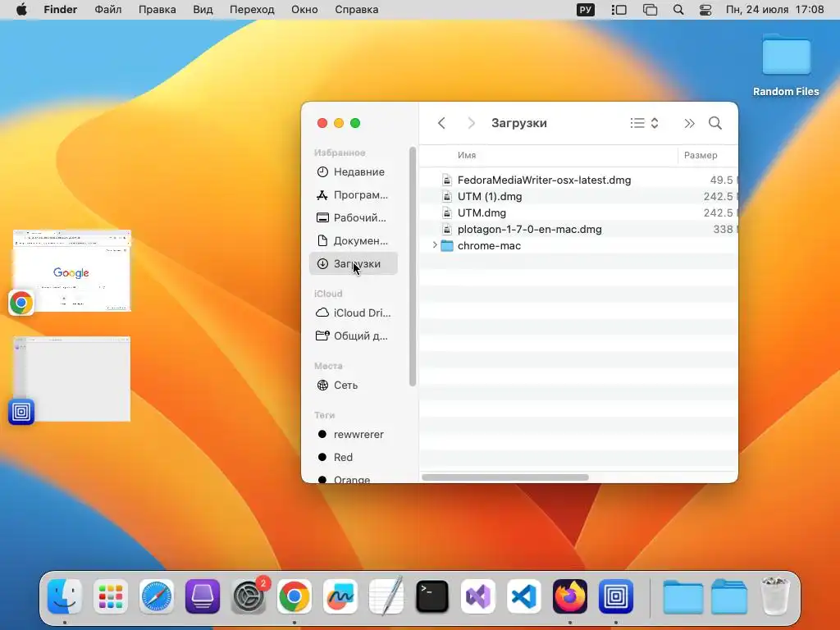This screenshot has height=630, width=840.
Task: Open Документы in the sidebar
Action: click(x=353, y=241)
